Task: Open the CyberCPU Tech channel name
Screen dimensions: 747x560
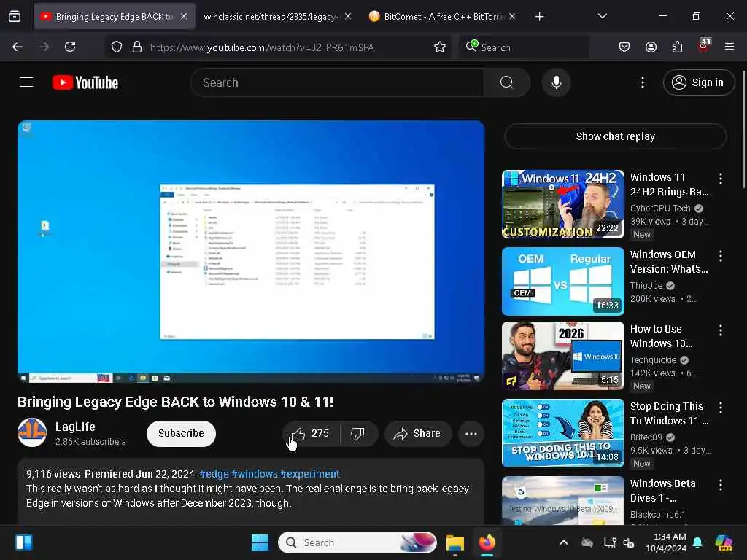Action: tap(660, 209)
